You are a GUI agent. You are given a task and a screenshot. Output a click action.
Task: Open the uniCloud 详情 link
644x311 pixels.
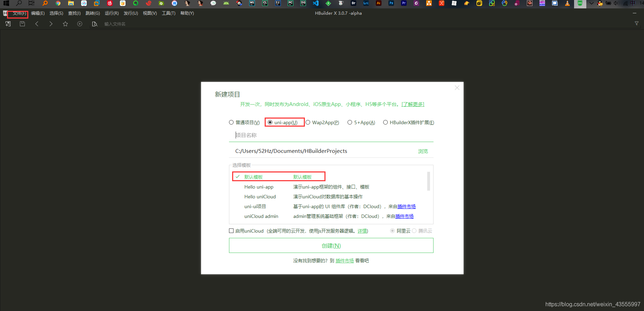362,231
